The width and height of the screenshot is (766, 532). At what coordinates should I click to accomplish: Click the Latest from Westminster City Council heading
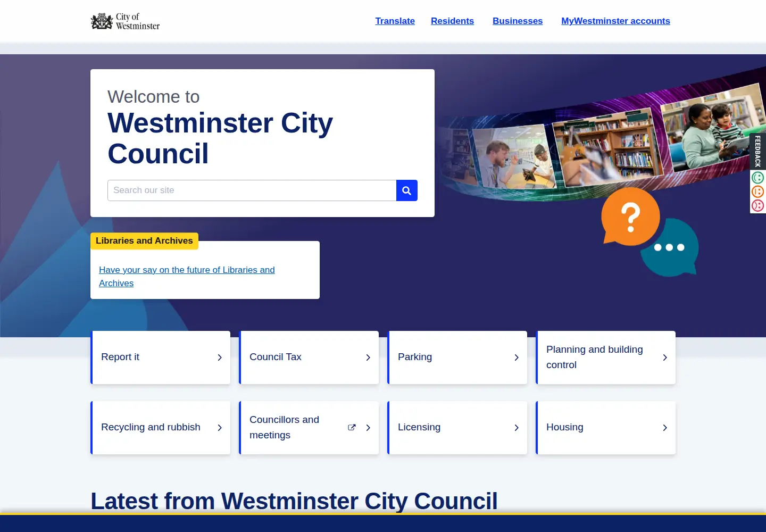click(294, 501)
